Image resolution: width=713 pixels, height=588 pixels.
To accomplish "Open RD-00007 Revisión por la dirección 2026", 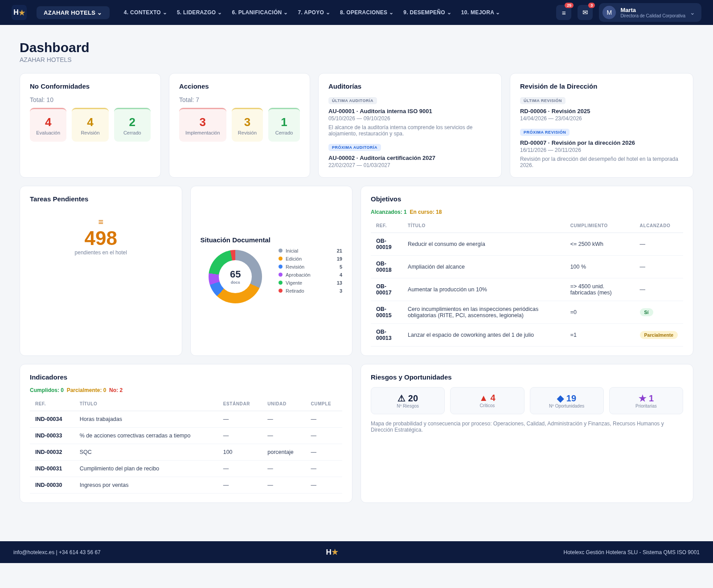I will 578,143.
